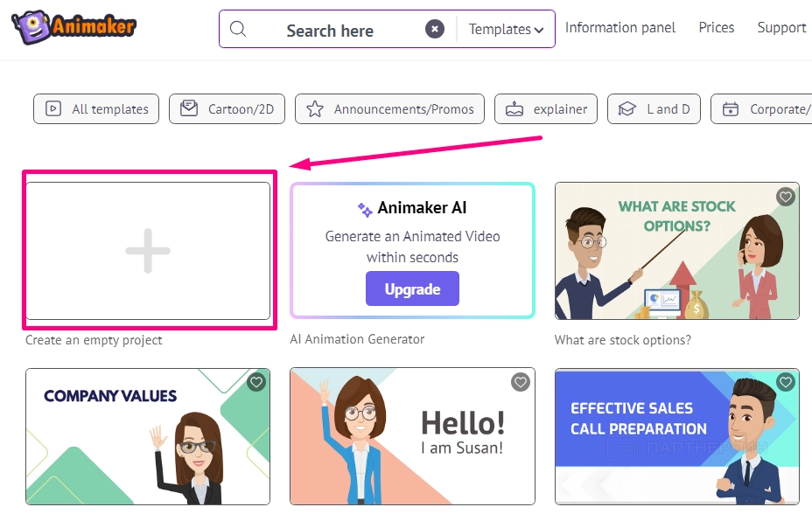Image resolution: width=812 pixels, height=514 pixels.
Task: Click the calendar icon on Corporate chip
Action: (x=731, y=109)
